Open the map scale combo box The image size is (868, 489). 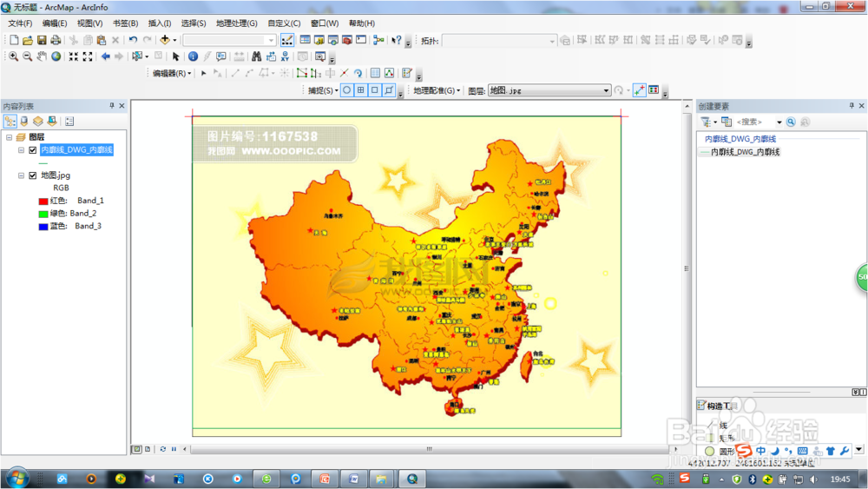click(x=230, y=40)
